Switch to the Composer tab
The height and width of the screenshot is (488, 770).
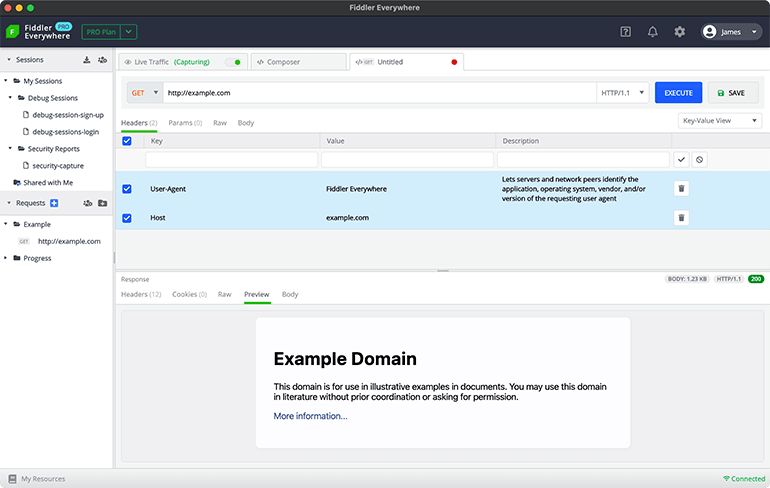point(299,62)
